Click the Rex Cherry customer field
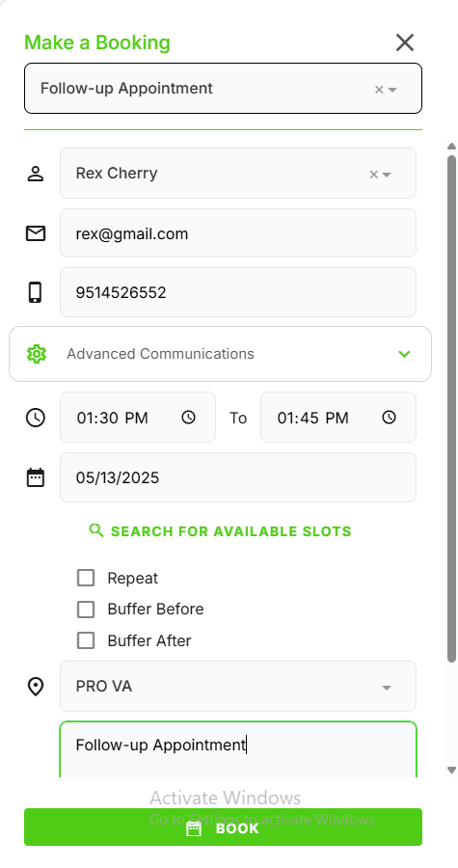The width and height of the screenshot is (458, 868). pos(238,174)
